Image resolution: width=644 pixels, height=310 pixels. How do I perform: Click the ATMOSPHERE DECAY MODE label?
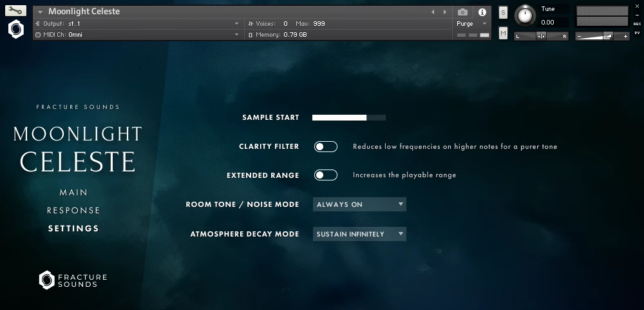[x=245, y=234]
